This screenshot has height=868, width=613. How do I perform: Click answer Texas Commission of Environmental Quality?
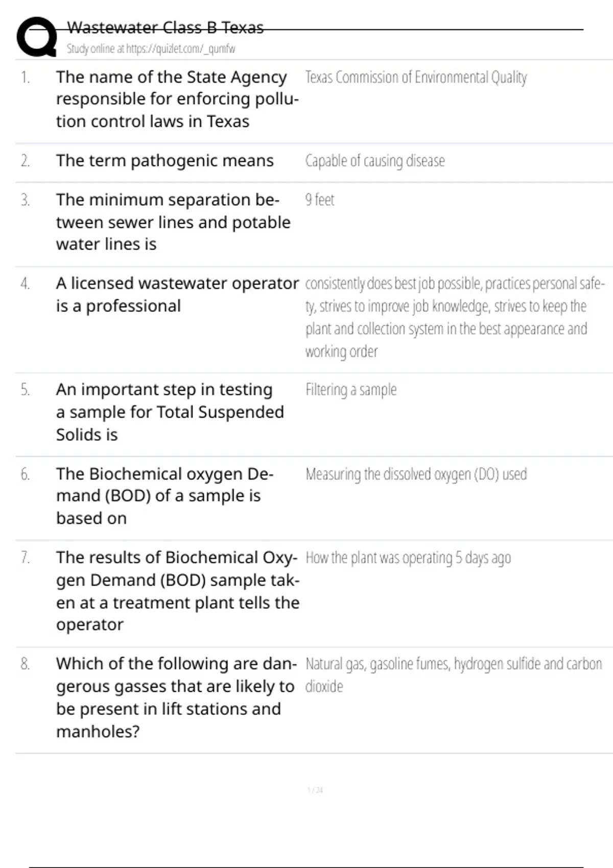pos(416,78)
